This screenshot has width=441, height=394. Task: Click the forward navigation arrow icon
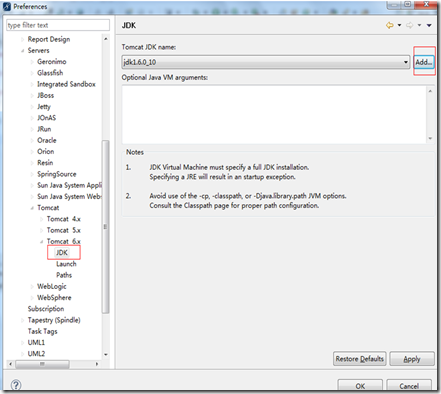409,25
